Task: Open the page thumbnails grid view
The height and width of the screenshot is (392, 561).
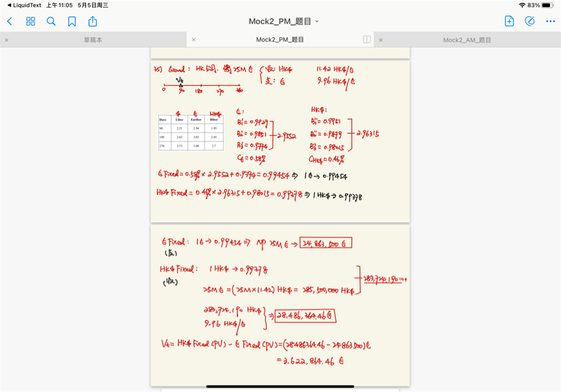Action: [31, 21]
